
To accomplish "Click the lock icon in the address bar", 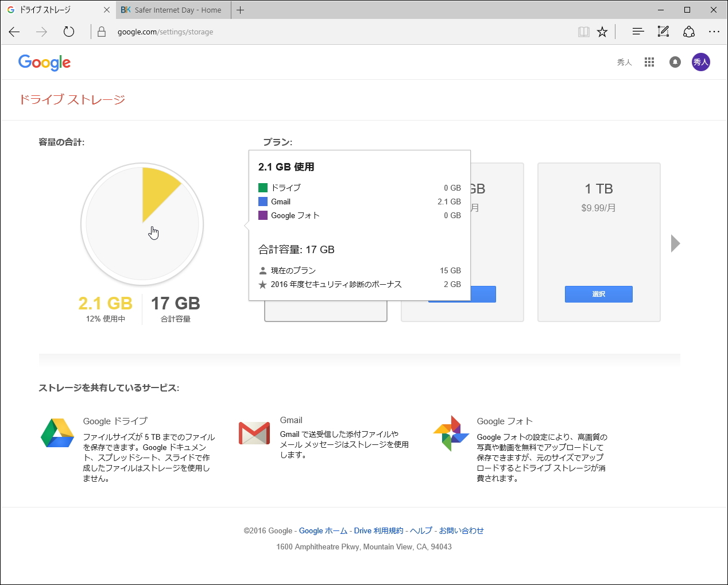I will pos(100,32).
